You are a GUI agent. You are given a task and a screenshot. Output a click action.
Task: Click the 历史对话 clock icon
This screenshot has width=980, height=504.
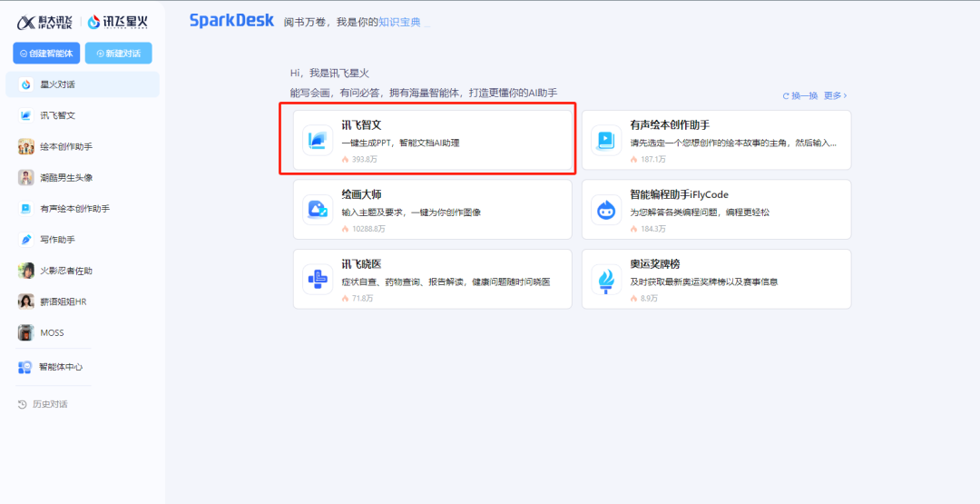22,405
